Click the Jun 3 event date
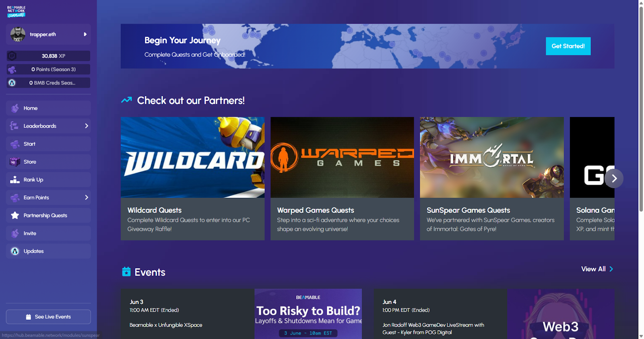This screenshot has height=339, width=644. pyautogui.click(x=136, y=302)
